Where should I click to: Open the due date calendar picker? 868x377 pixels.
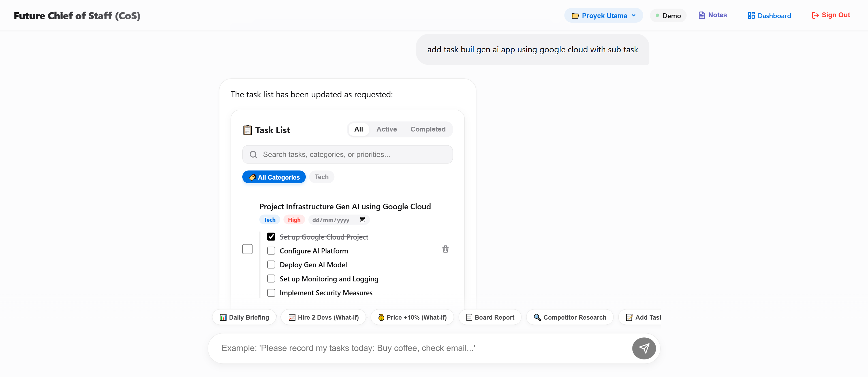coord(363,220)
